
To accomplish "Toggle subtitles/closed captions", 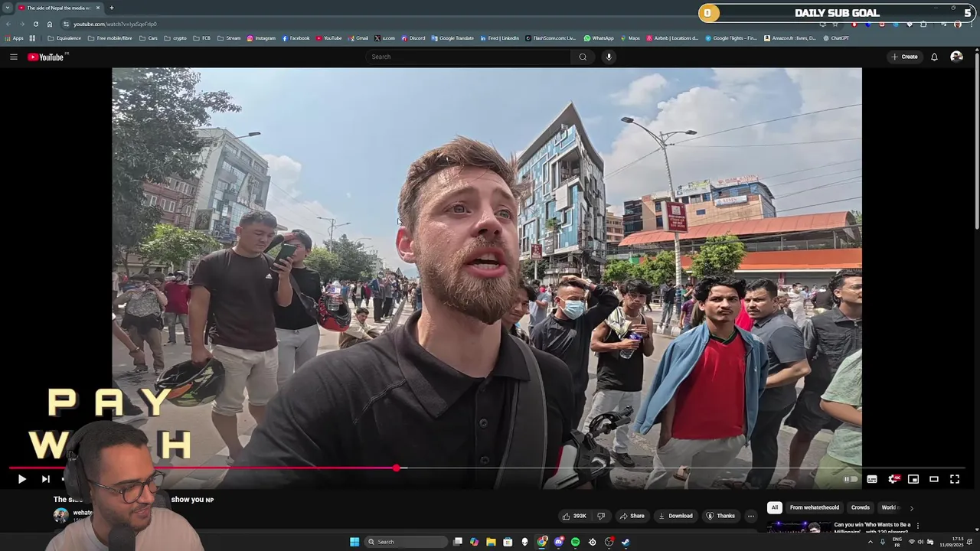I will pyautogui.click(x=872, y=479).
